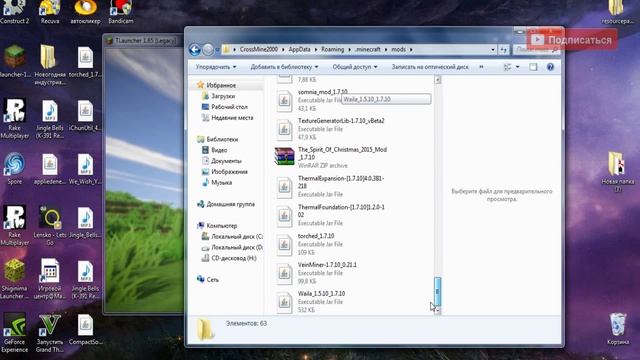Click .minecraft in the address path

pos(368,49)
